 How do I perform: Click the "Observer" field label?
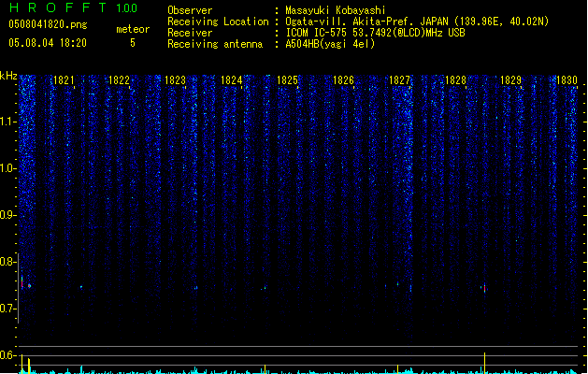pos(190,10)
